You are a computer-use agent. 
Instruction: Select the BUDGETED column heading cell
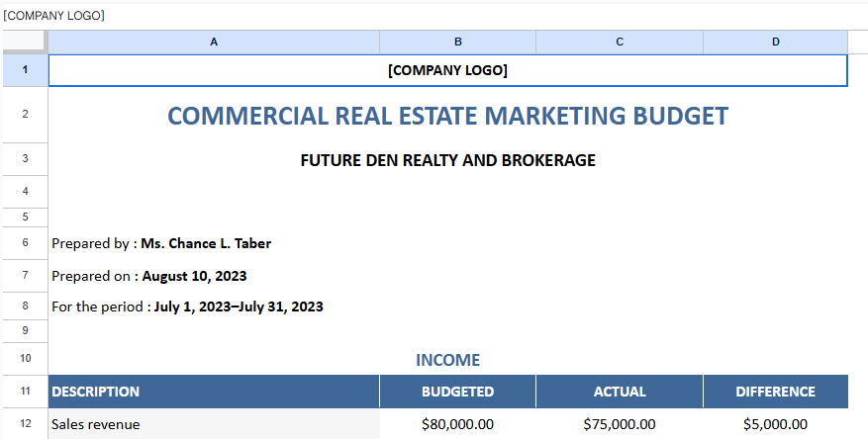pos(457,392)
